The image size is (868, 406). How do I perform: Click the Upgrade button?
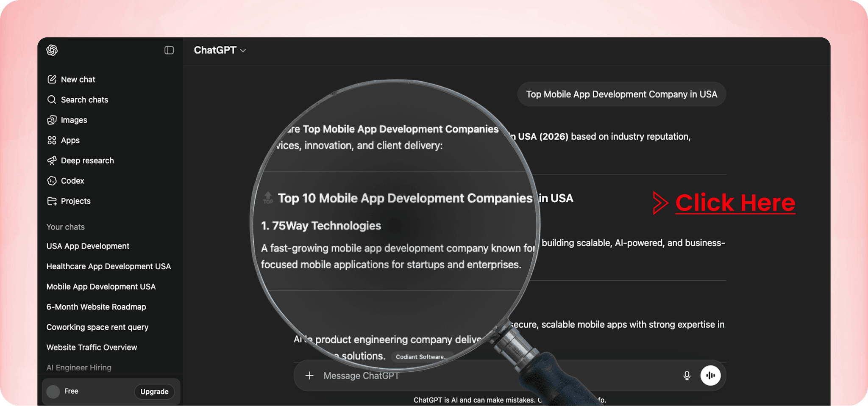tap(154, 392)
